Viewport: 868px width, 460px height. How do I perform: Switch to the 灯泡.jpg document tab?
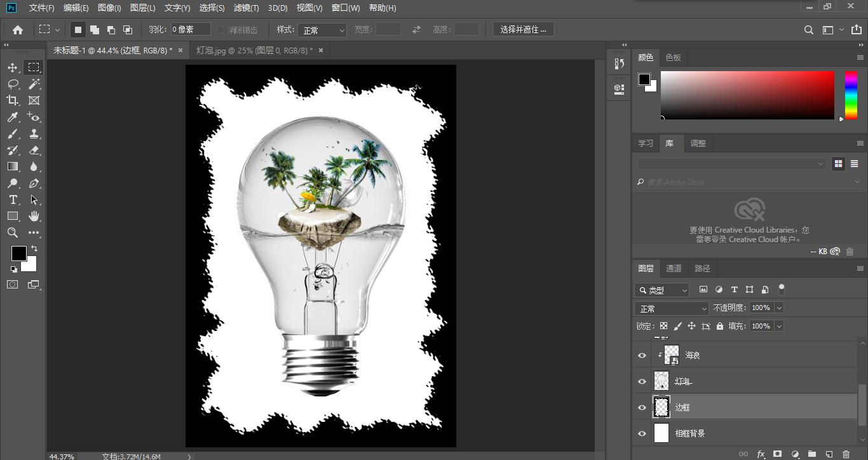tap(254, 50)
